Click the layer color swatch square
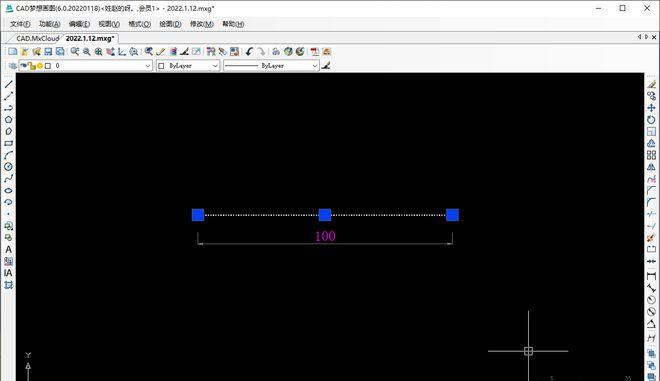Image resolution: width=660 pixels, height=381 pixels. [48, 66]
